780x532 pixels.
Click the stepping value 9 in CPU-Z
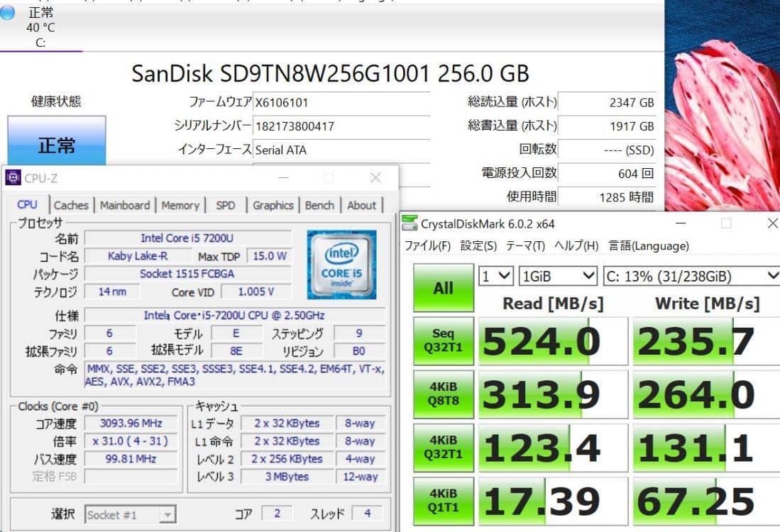359,333
